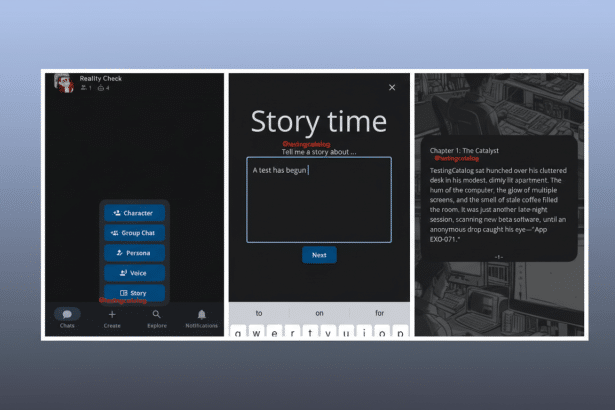Click the Story time heading

coord(318,121)
